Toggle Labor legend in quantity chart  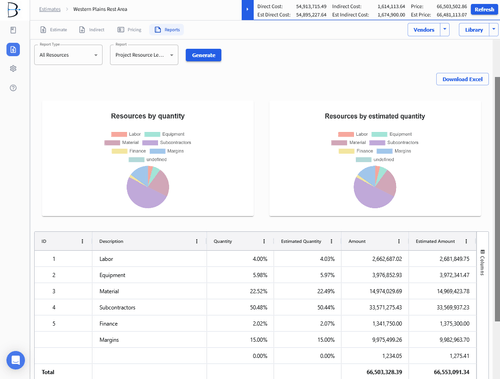126,134
